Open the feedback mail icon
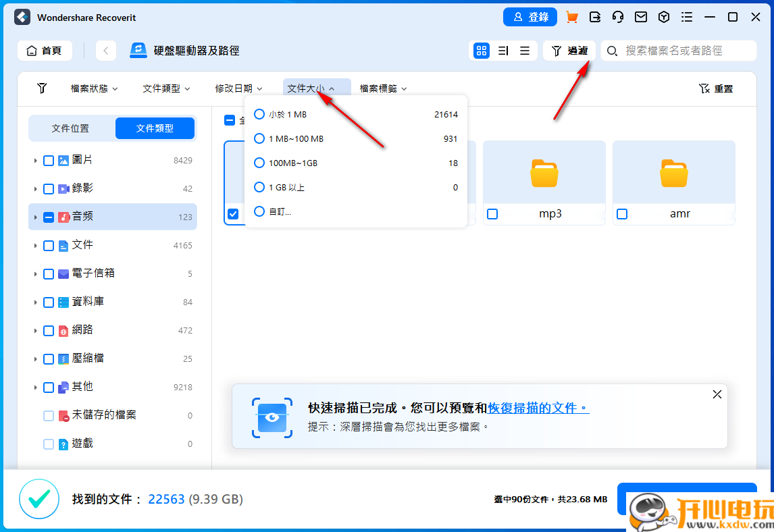This screenshot has height=532, width=774. tap(641, 17)
